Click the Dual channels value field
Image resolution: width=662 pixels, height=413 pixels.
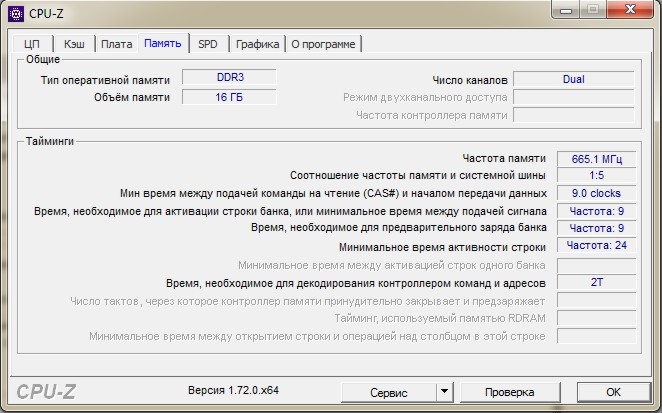coord(574,79)
